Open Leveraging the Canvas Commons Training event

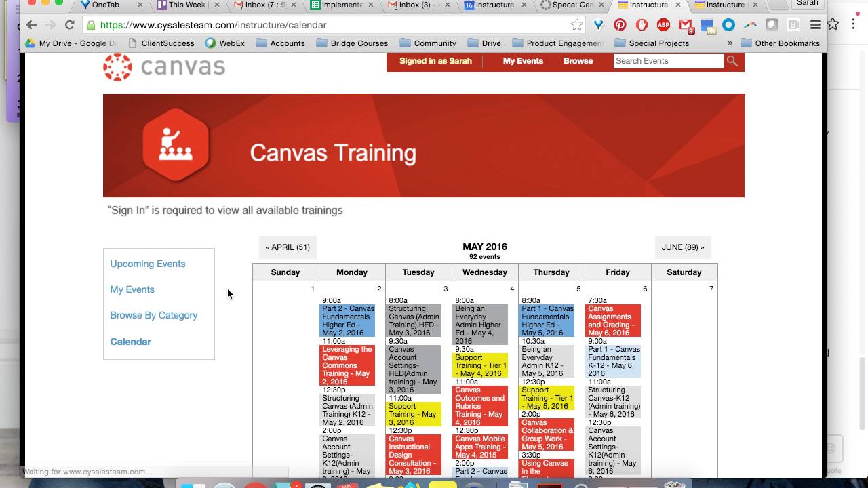[x=347, y=365]
